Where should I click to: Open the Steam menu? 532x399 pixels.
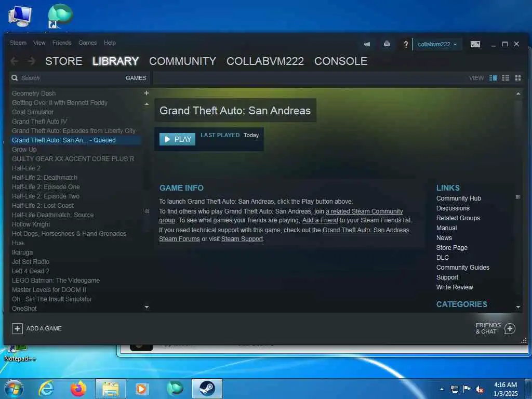point(18,43)
